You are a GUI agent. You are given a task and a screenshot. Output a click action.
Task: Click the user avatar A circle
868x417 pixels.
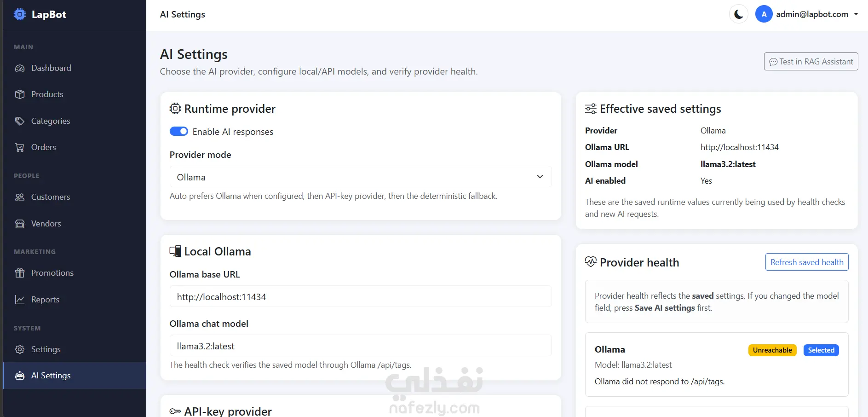[764, 14]
